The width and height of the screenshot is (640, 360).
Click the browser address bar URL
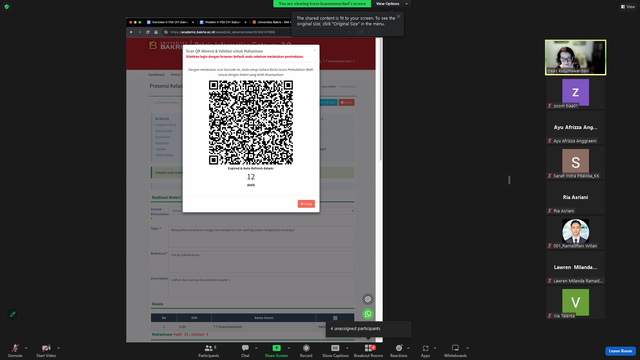(x=223, y=32)
